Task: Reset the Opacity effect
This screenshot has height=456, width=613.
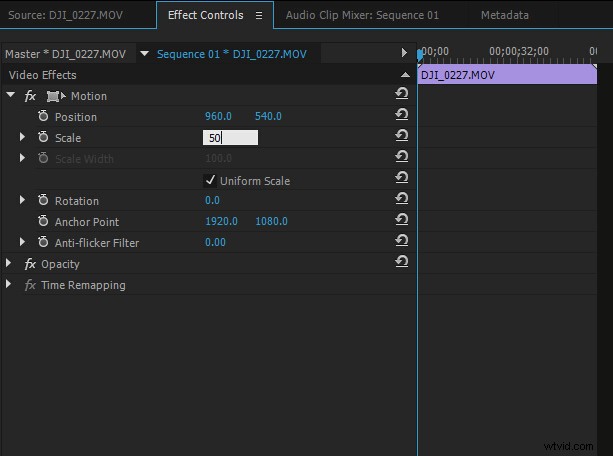Action: [x=401, y=262]
